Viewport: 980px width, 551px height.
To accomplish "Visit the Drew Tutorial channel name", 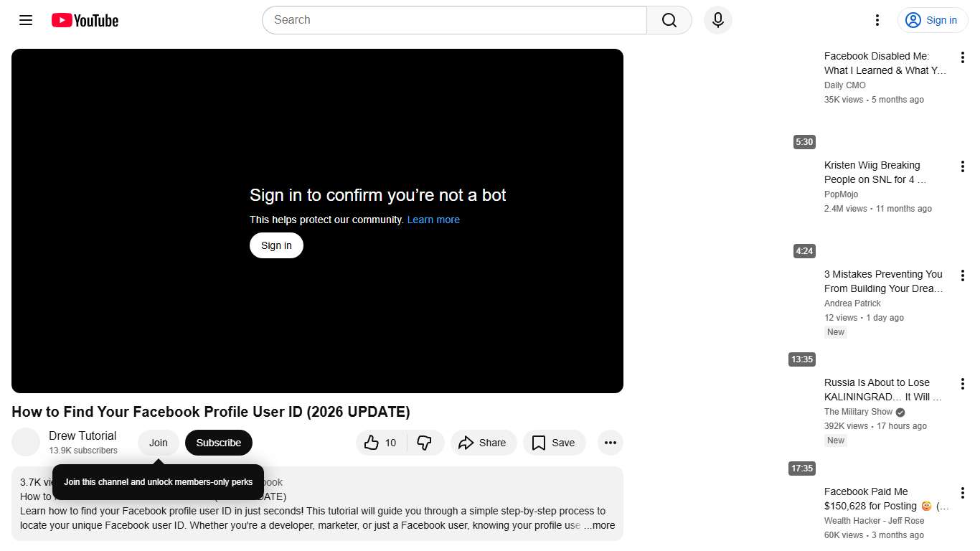I will coord(83,435).
